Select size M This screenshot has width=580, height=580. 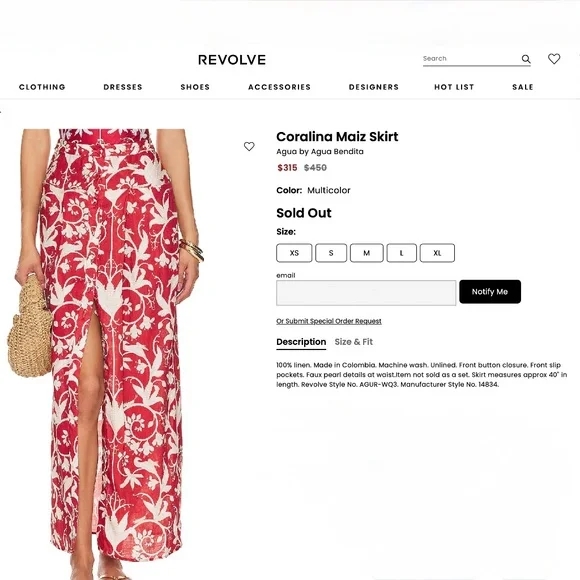(367, 253)
